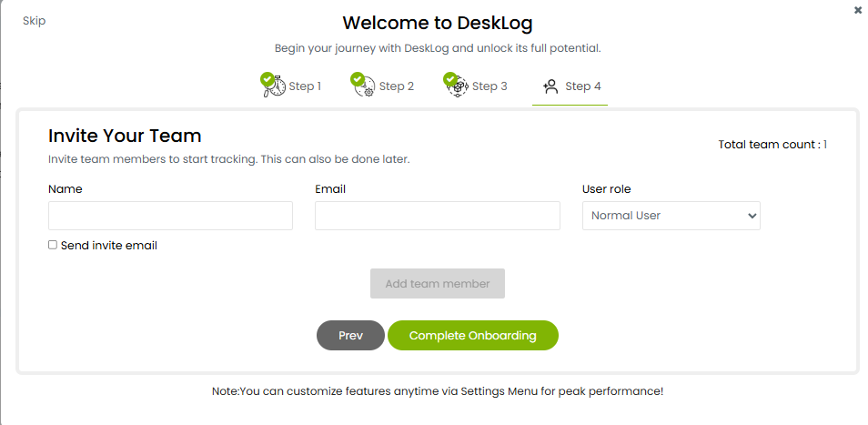Open the User role dropdown

click(x=671, y=216)
